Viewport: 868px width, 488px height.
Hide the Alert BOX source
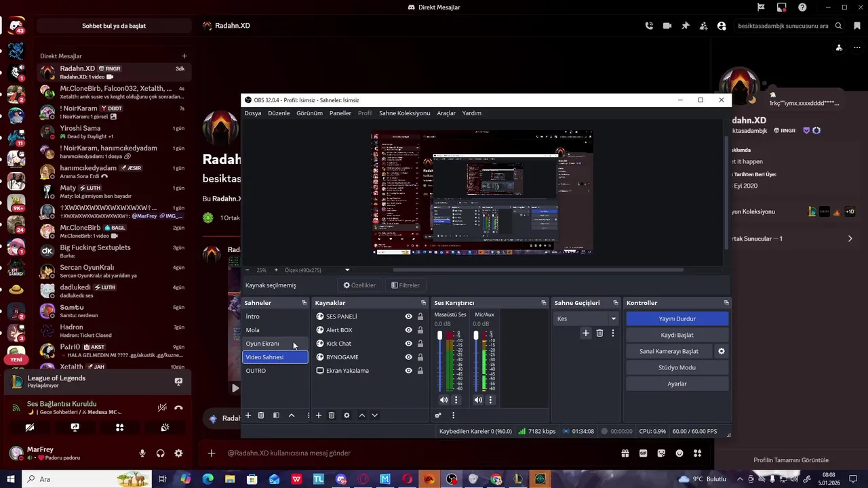coord(408,330)
